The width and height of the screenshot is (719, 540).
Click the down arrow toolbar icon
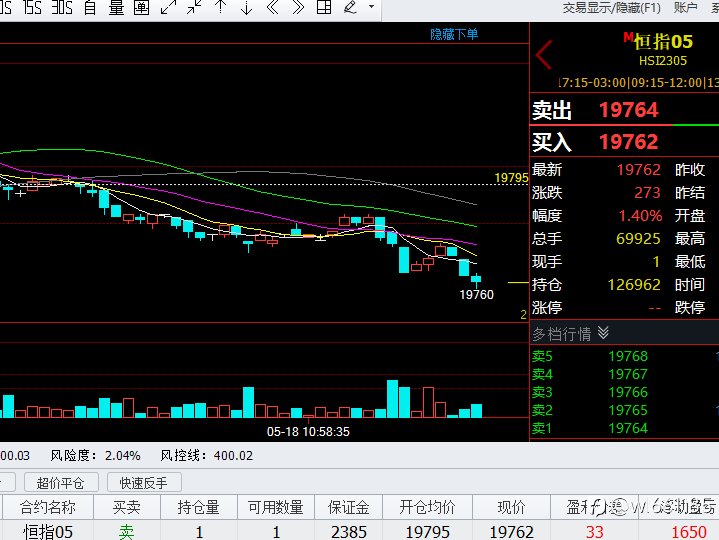(247, 7)
